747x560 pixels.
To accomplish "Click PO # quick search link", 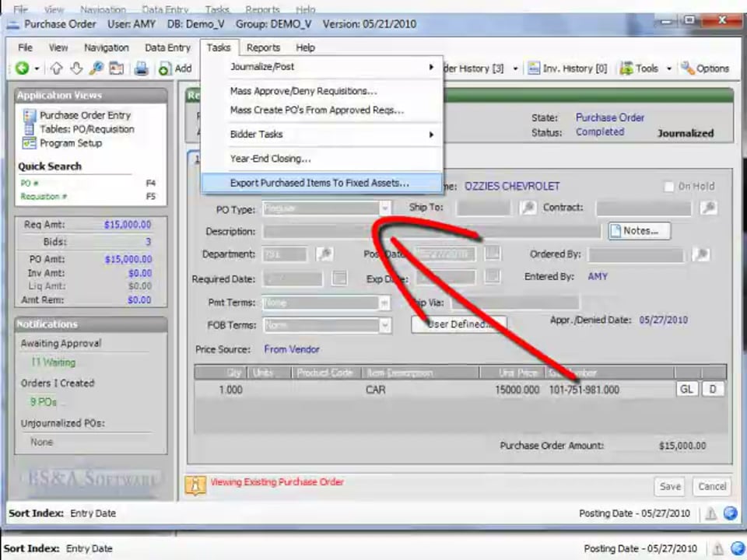I will tap(29, 184).
